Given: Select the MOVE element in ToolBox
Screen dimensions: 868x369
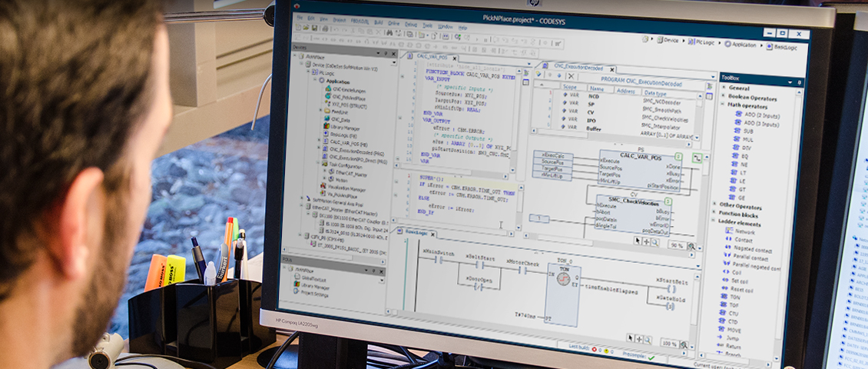Looking at the screenshot, I should (x=731, y=330).
